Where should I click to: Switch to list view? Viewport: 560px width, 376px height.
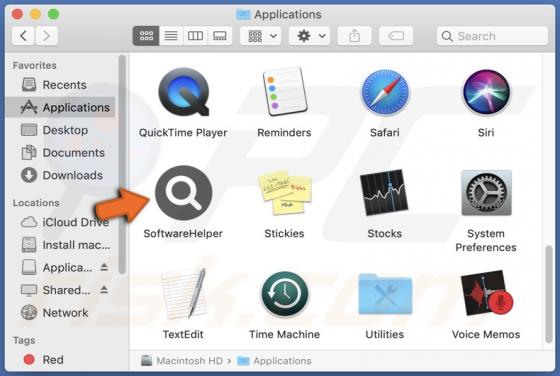point(171,36)
